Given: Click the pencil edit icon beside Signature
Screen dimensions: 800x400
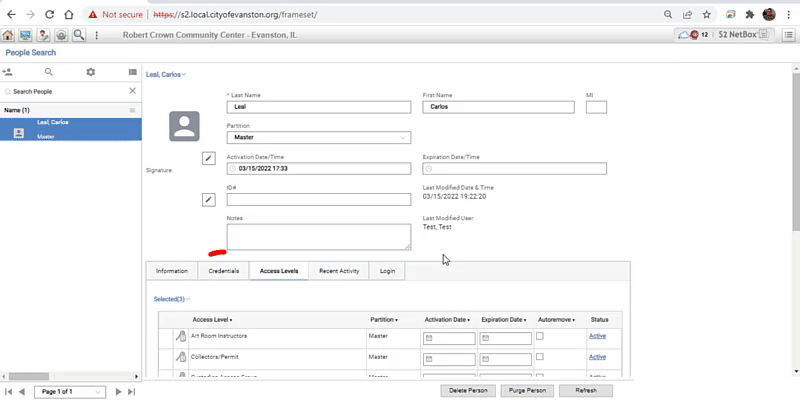Looking at the screenshot, I should point(209,159).
